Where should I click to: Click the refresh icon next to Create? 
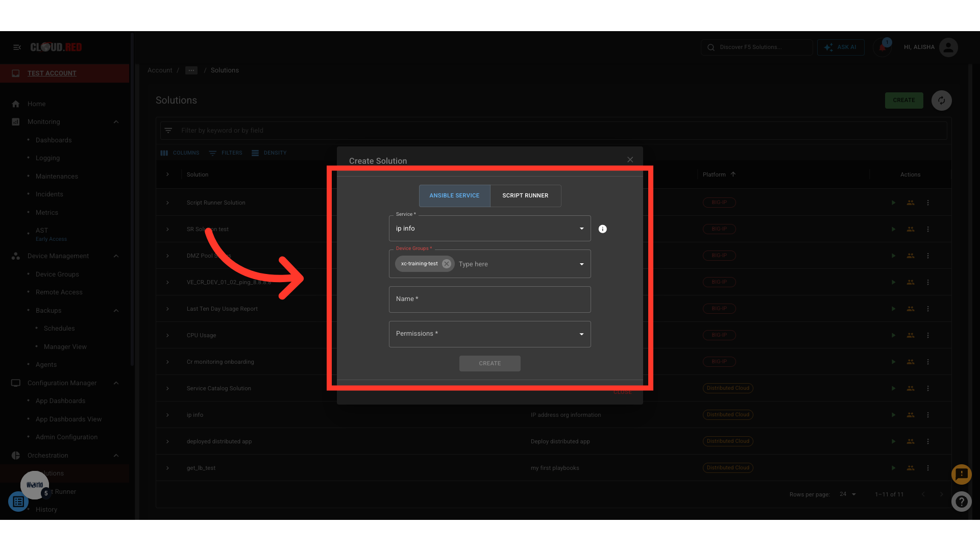click(941, 101)
